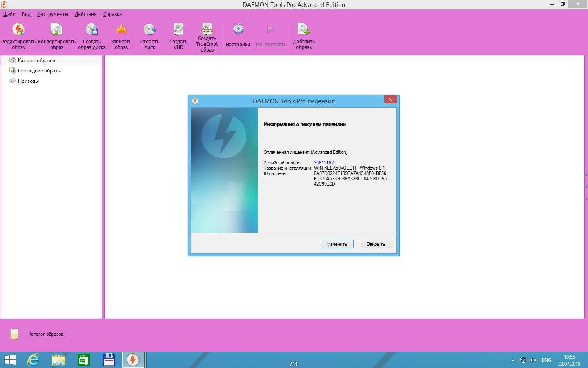Show hidden tray icons arrow
The image size is (588, 368).
click(x=513, y=360)
